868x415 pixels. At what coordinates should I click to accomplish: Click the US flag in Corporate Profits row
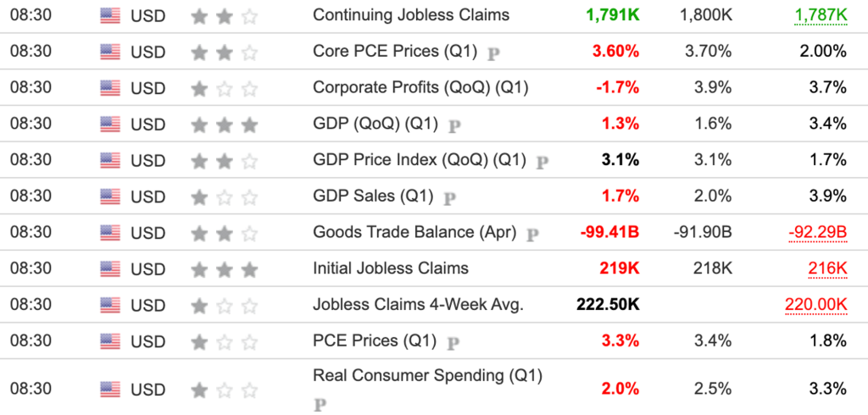110,87
